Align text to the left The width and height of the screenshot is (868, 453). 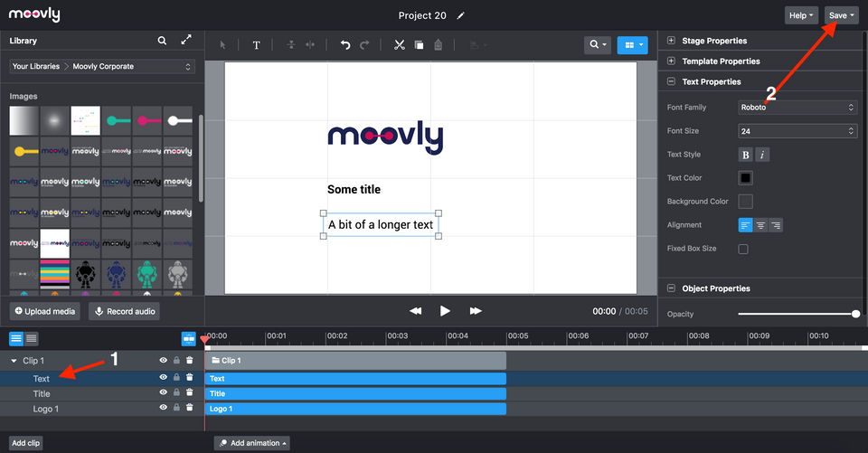pyautogui.click(x=746, y=225)
